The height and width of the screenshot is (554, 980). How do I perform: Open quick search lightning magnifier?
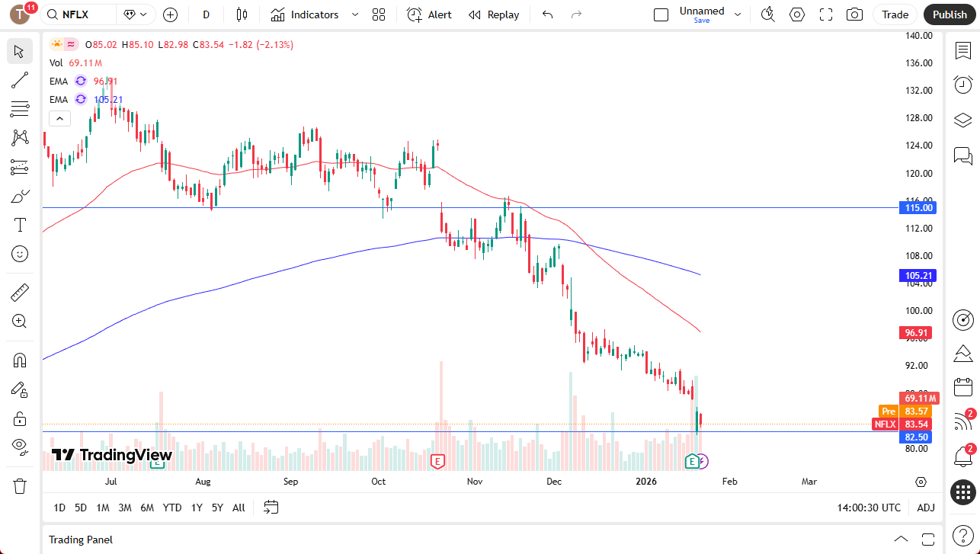point(768,14)
